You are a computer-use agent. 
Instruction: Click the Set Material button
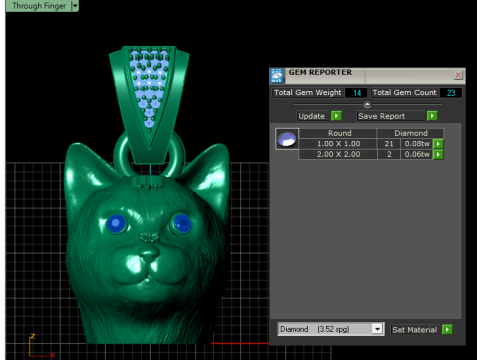click(414, 330)
